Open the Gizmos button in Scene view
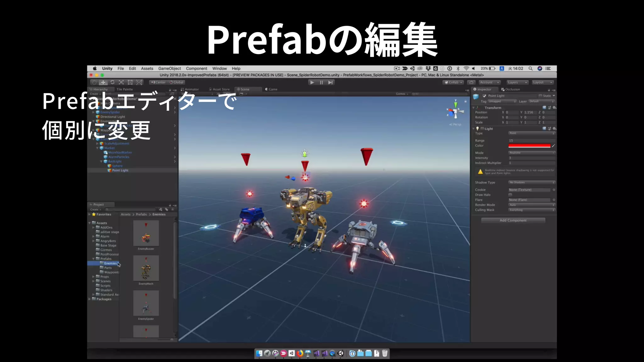The height and width of the screenshot is (362, 644). pos(402,94)
